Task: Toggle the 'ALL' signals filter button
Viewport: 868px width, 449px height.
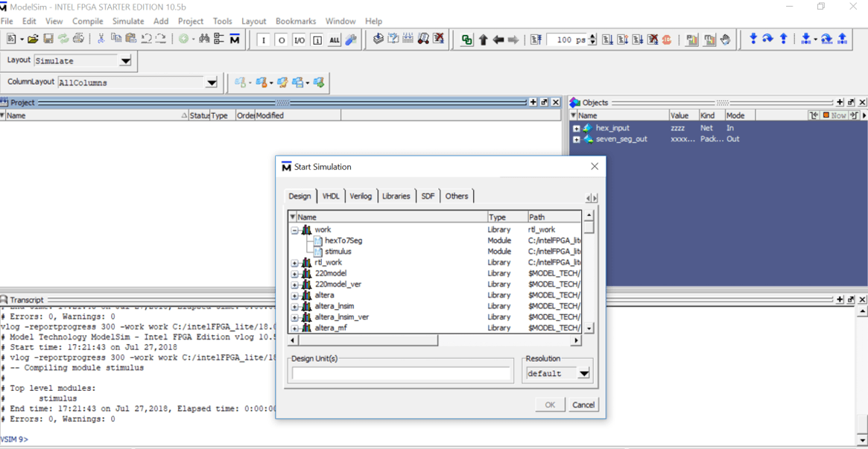Action: tap(335, 40)
